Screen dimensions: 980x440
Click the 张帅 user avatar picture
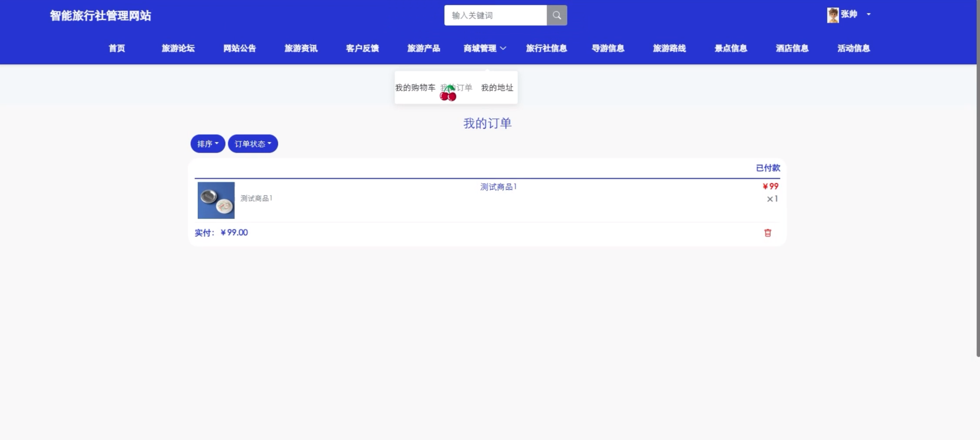coord(832,15)
